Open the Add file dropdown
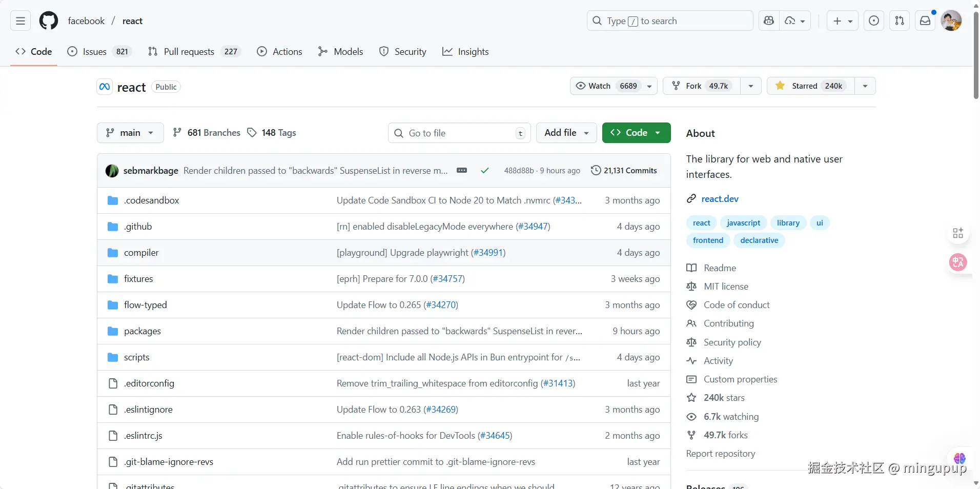The width and height of the screenshot is (980, 489). 566,133
